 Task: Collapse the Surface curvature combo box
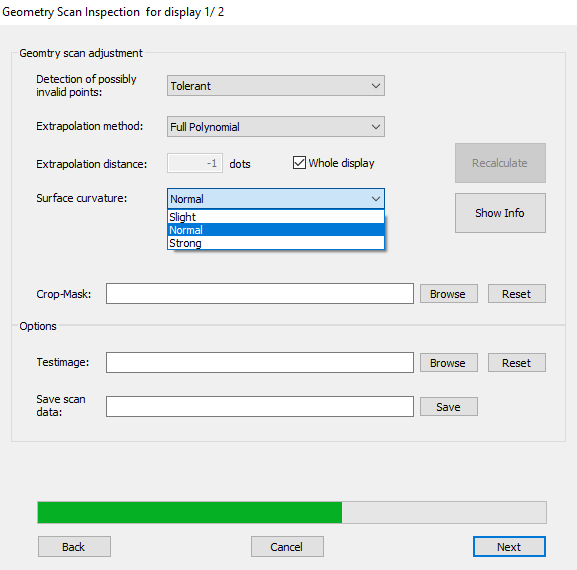(276, 199)
